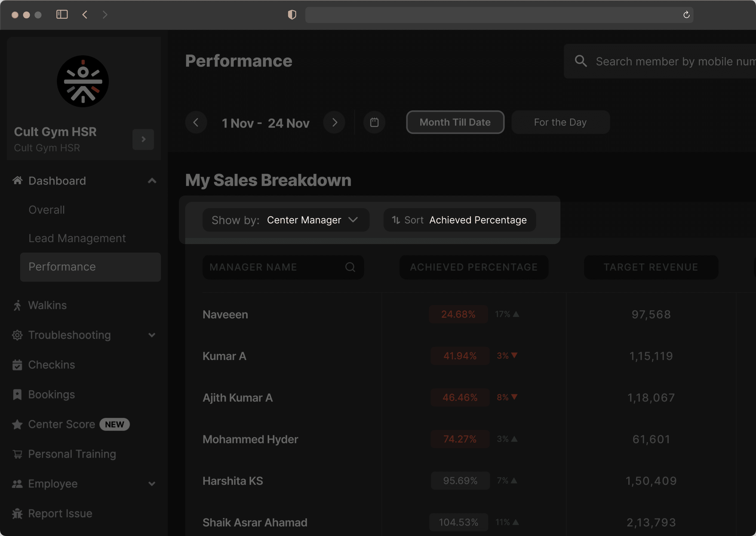This screenshot has height=536, width=756.
Task: Expand the Troubleshooting menu chevron
Action: click(x=152, y=335)
